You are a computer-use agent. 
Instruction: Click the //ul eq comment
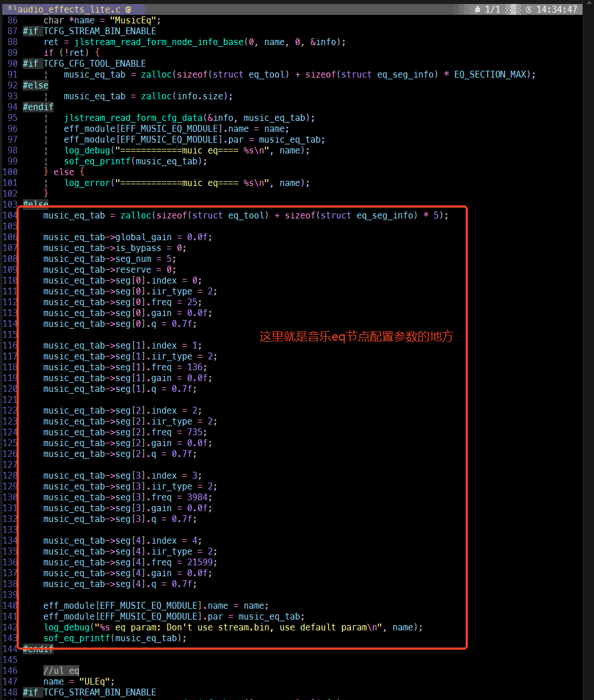[61, 670]
